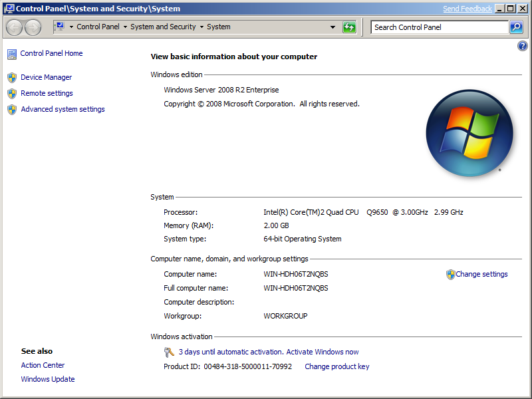Click the Refresh icon in the address bar

point(348,27)
